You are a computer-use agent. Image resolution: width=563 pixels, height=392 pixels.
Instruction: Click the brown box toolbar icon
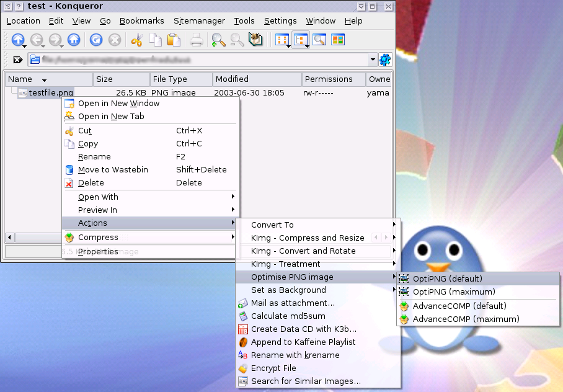255,40
